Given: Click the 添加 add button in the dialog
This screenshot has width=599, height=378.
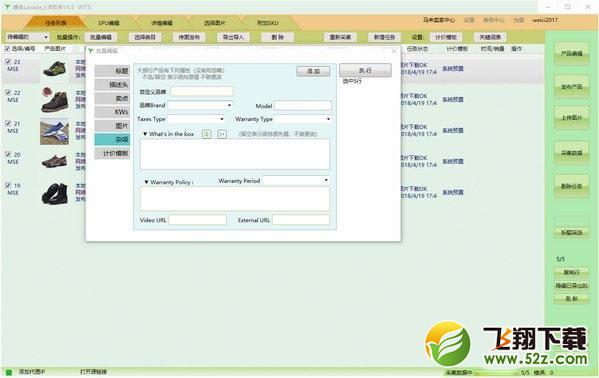Looking at the screenshot, I should 313,71.
